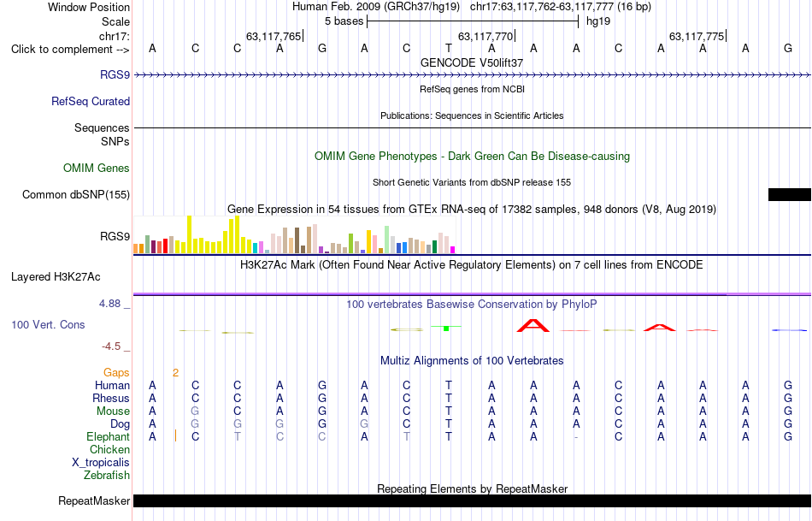Click the dash gap in Elephant row
Viewport: 812px width, 521px height.
[x=576, y=437]
